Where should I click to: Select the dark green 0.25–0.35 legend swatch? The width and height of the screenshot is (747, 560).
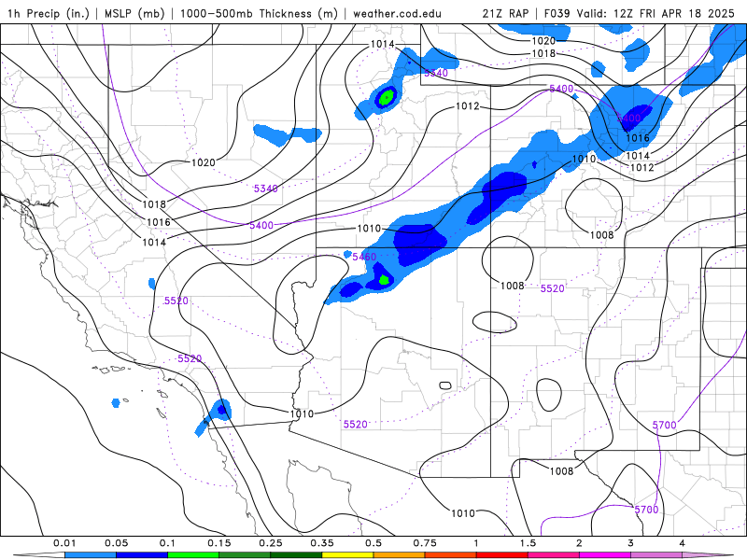pyautogui.click(x=296, y=555)
